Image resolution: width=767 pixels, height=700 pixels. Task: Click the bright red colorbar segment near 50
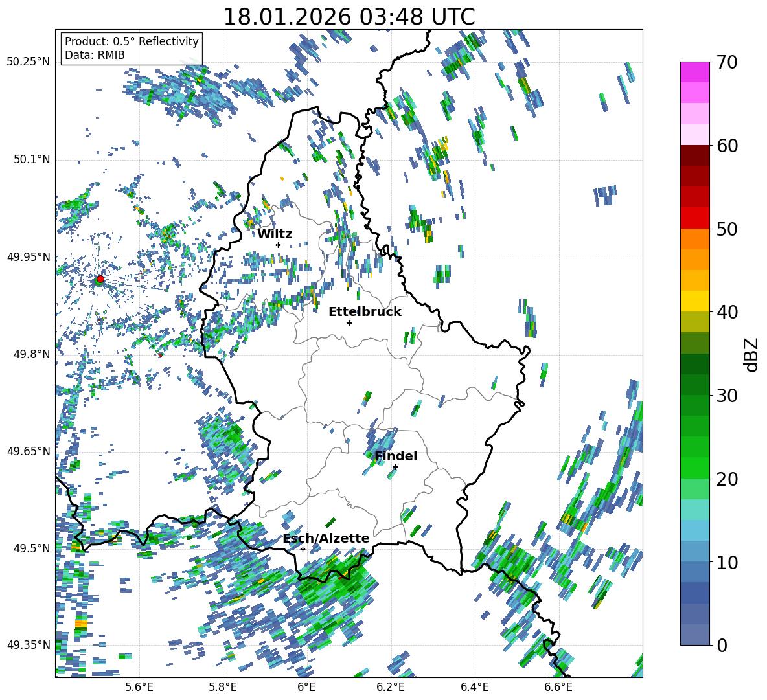point(695,218)
